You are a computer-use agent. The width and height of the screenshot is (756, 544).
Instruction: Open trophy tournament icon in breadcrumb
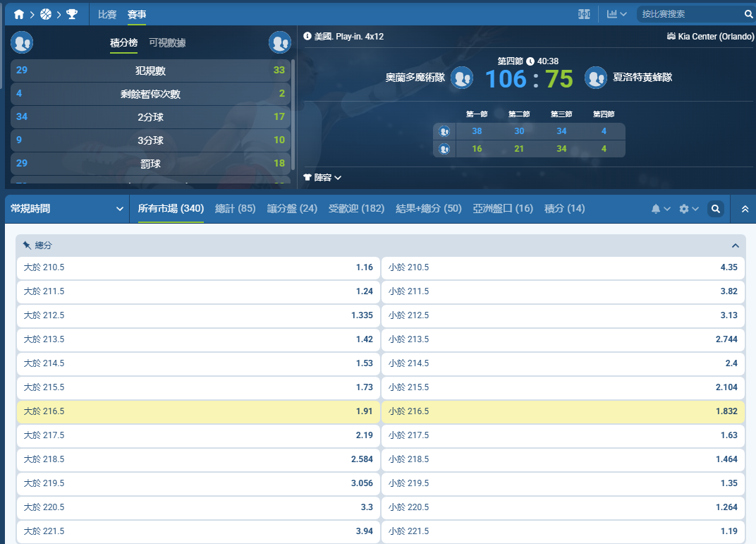(x=72, y=14)
